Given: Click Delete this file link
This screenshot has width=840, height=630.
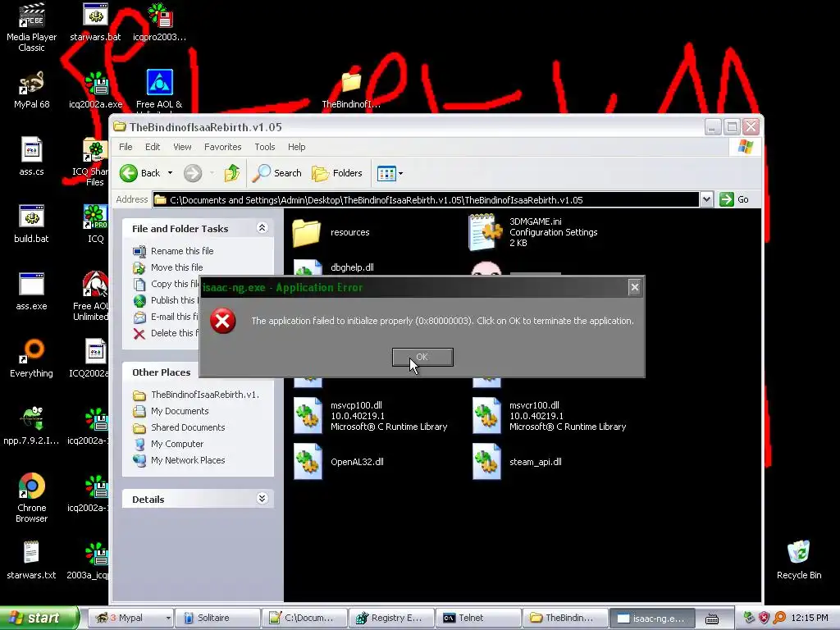Looking at the screenshot, I should coord(175,333).
